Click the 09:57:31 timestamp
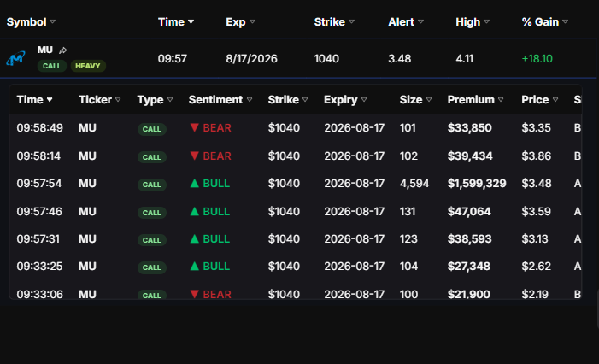599x364 pixels. tap(38, 238)
